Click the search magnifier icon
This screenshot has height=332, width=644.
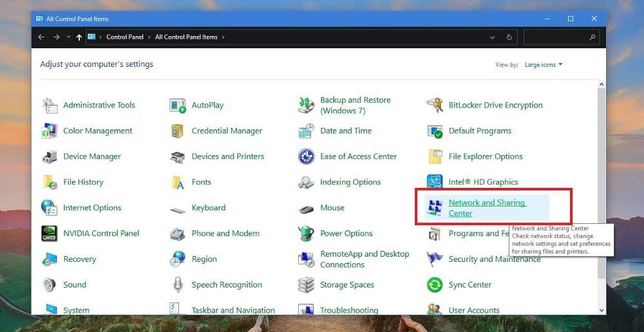pyautogui.click(x=592, y=37)
